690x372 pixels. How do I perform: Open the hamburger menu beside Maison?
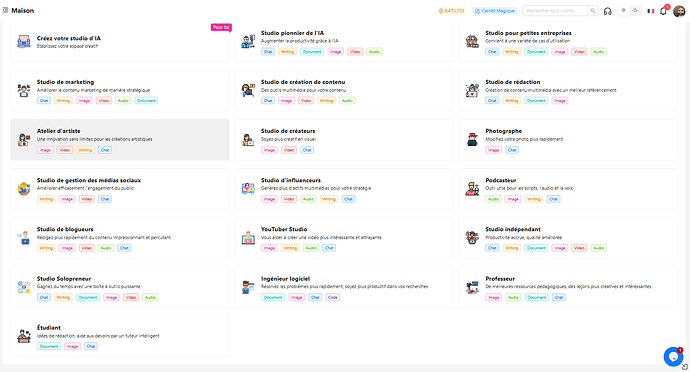pos(5,10)
